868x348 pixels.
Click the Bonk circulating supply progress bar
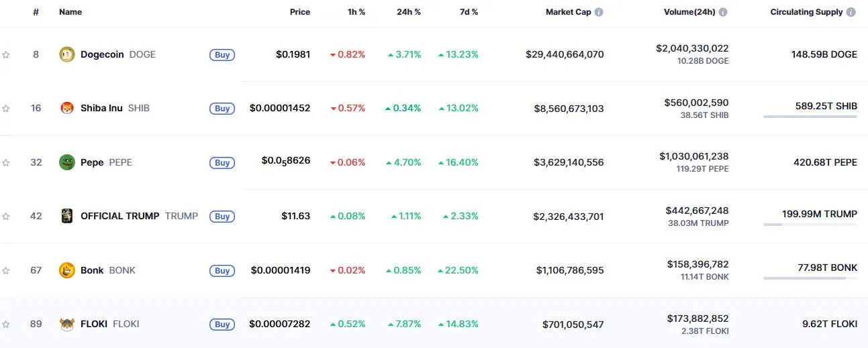point(810,278)
